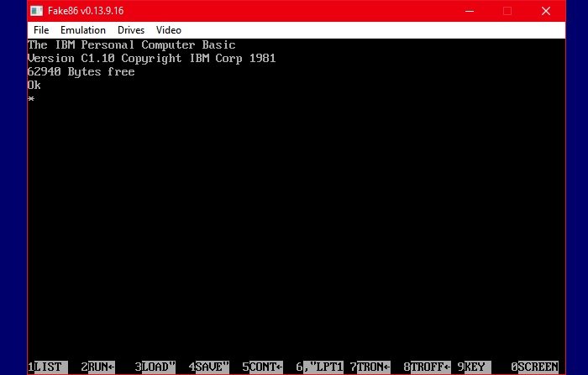Click the 2 RUN function key label
The width and height of the screenshot is (588, 375).
pos(98,367)
